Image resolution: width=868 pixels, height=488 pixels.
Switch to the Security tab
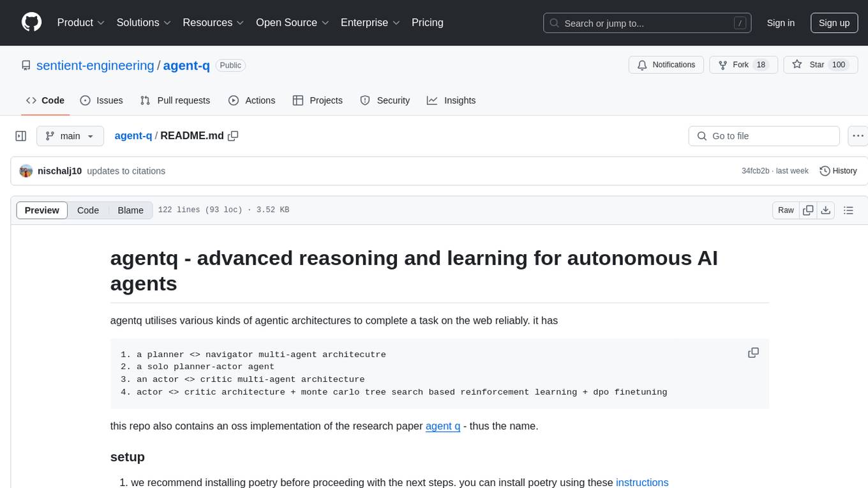pyautogui.click(x=385, y=100)
